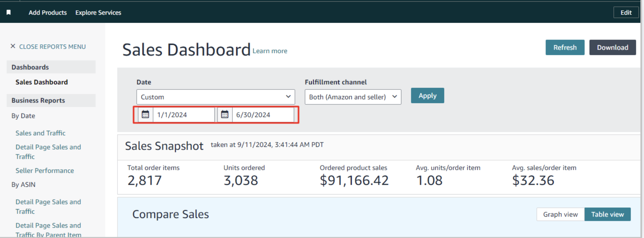Viewport: 644px width, 238px height.
Task: Open the Fulfillment channel dropdown
Action: point(353,97)
